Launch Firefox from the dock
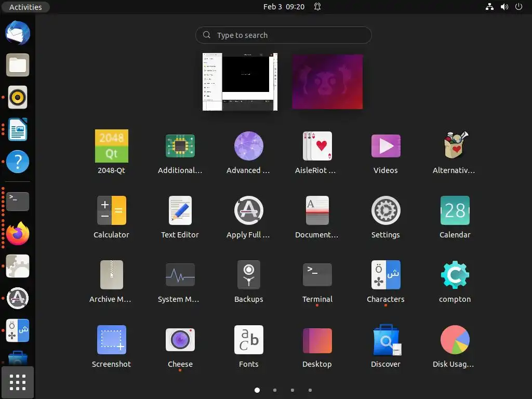532x399 pixels. [18, 234]
